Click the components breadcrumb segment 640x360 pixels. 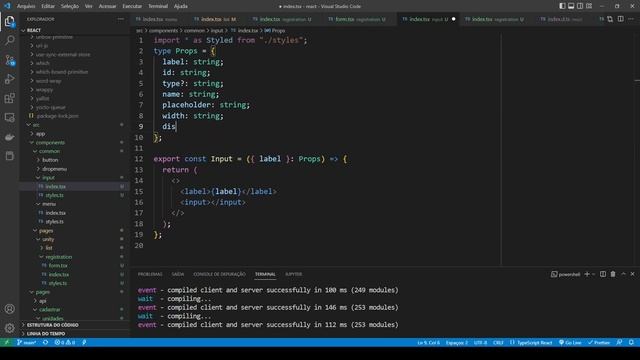(x=163, y=31)
